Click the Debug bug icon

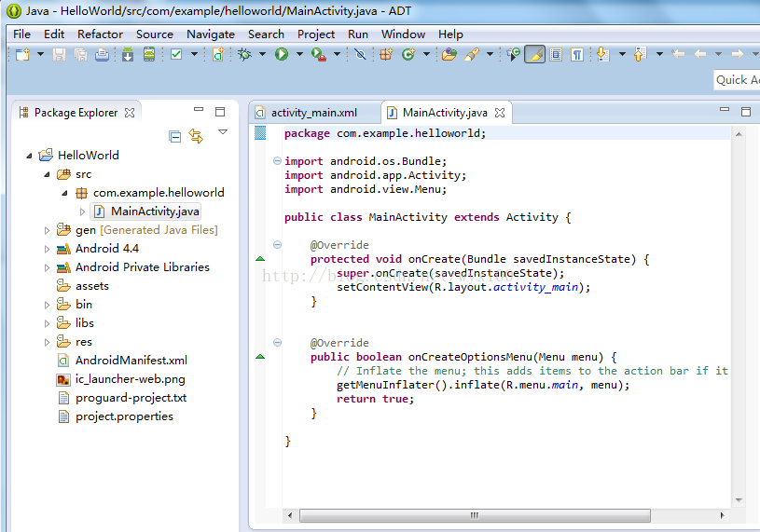(x=244, y=54)
